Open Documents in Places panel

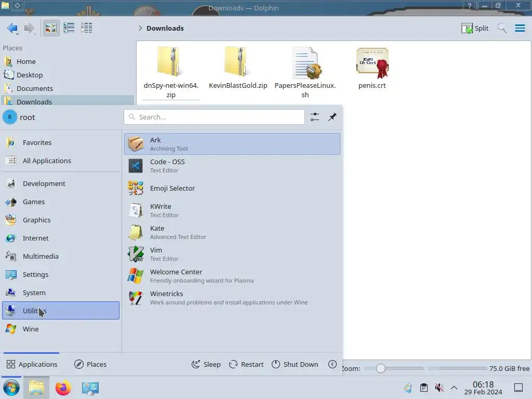[67, 88]
